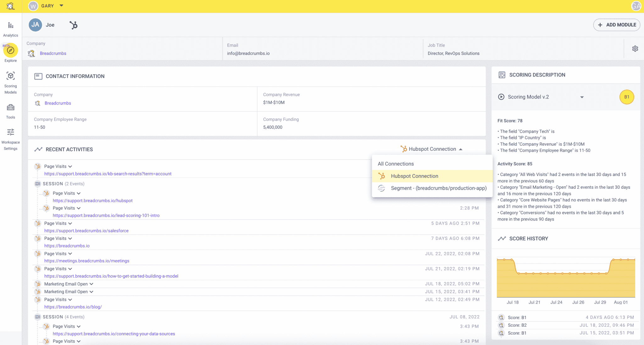This screenshot has height=345, width=644.
Task: Open the Tools briefcase icon
Action: tap(11, 107)
